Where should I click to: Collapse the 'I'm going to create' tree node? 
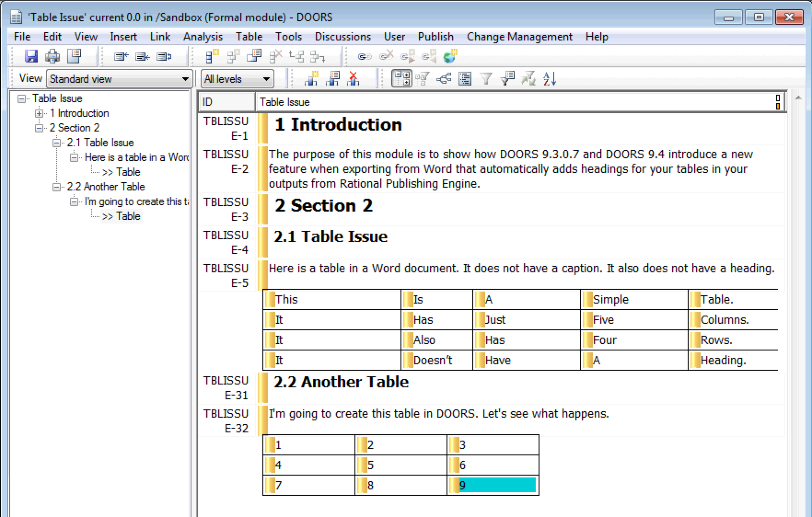point(74,201)
